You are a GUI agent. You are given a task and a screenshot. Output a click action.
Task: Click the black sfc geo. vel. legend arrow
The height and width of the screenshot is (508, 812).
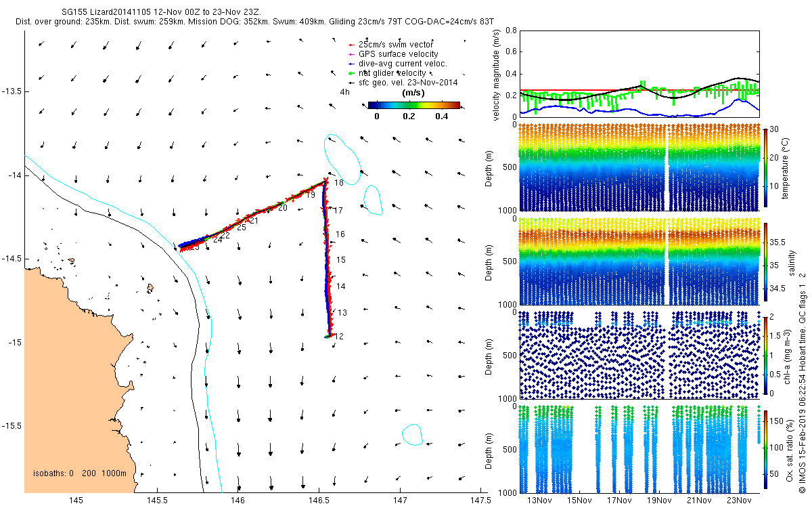point(351,83)
